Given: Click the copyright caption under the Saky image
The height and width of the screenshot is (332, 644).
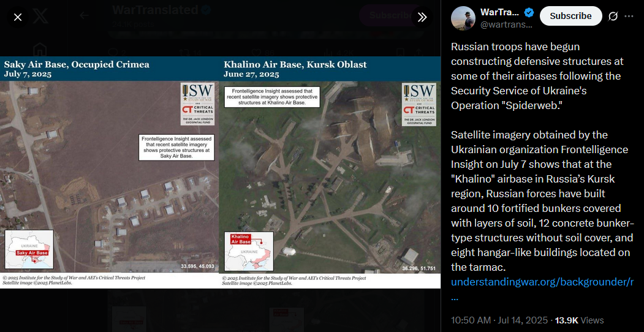Looking at the screenshot, I should coord(74,281).
